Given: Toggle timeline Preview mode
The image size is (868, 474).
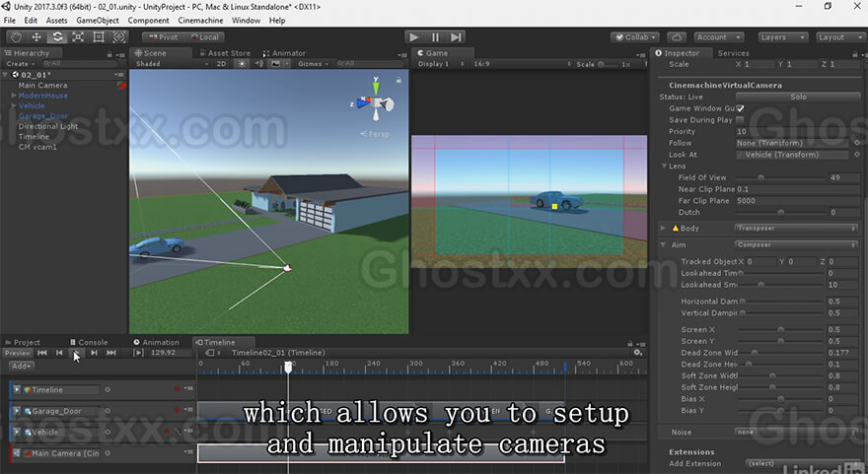Looking at the screenshot, I should (18, 353).
